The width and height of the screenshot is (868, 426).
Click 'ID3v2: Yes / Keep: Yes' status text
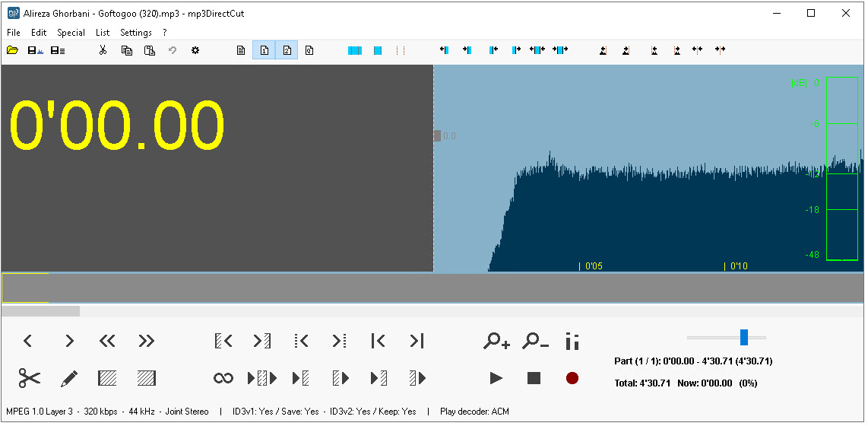(373, 412)
